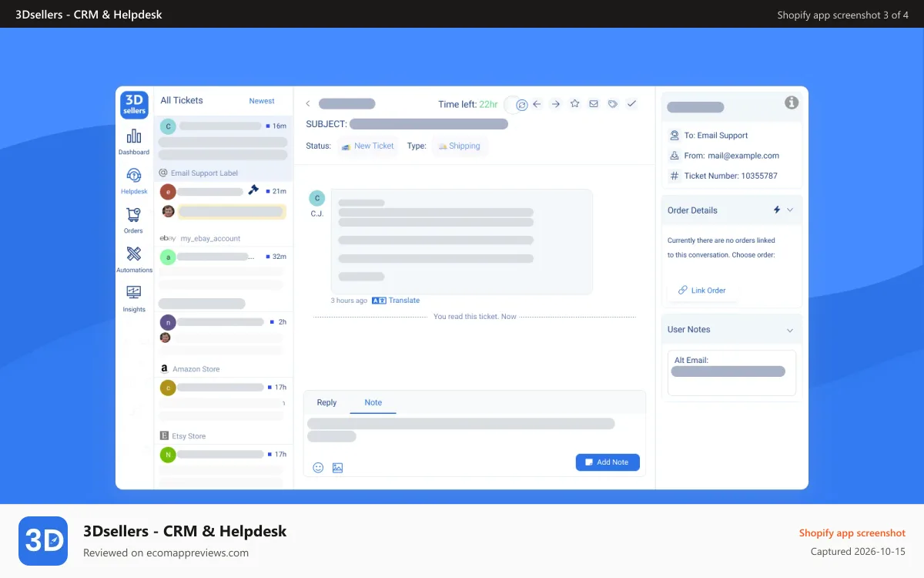Screen dimensions: 924x578
Task: Open the Insights section
Action: point(134,298)
